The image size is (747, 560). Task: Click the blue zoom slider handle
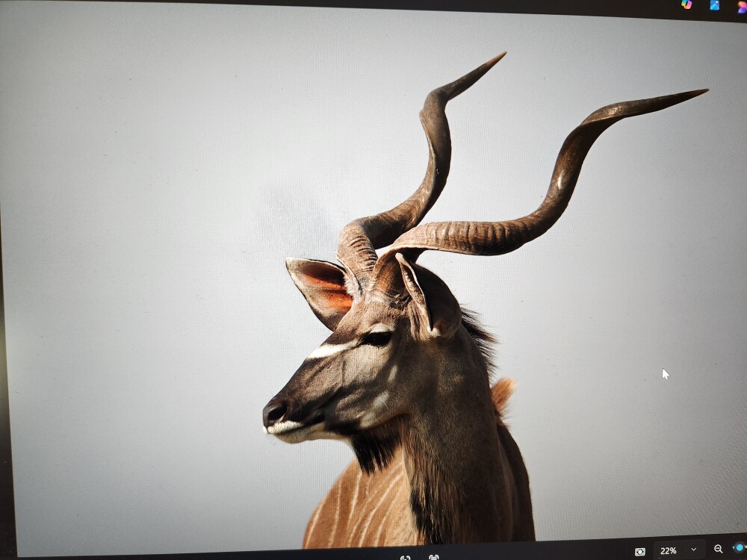[741, 547]
